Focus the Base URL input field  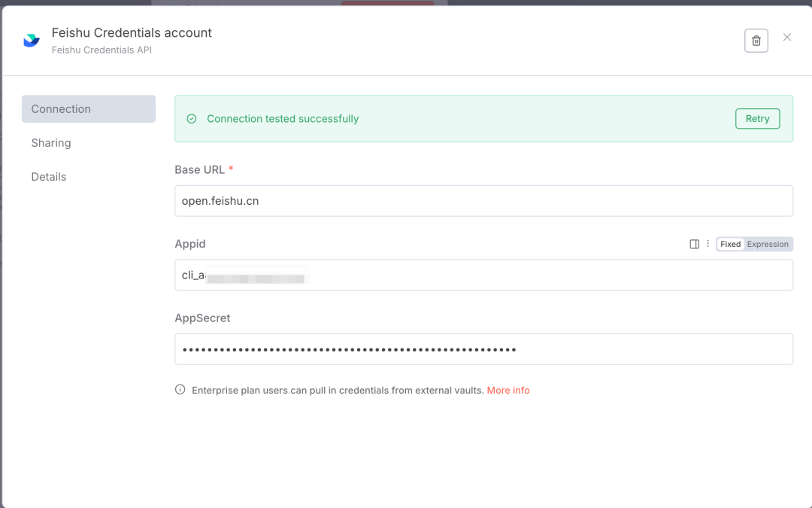tap(483, 201)
